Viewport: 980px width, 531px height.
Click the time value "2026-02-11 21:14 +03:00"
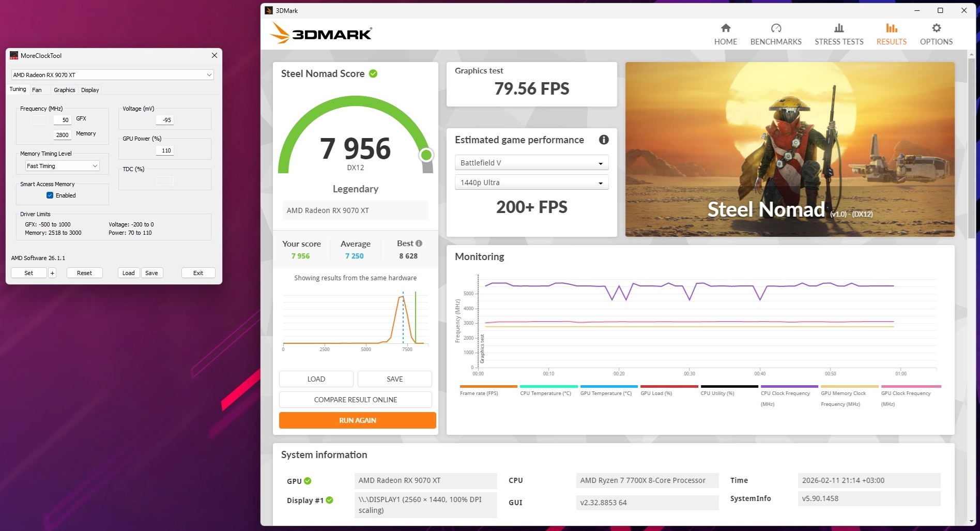[843, 480]
